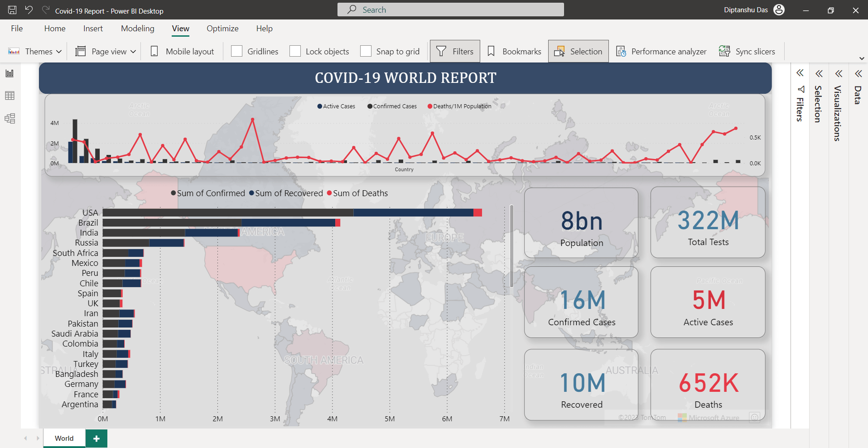Click the COVID-19 WORLD REPORT title
The image size is (868, 448).
405,78
